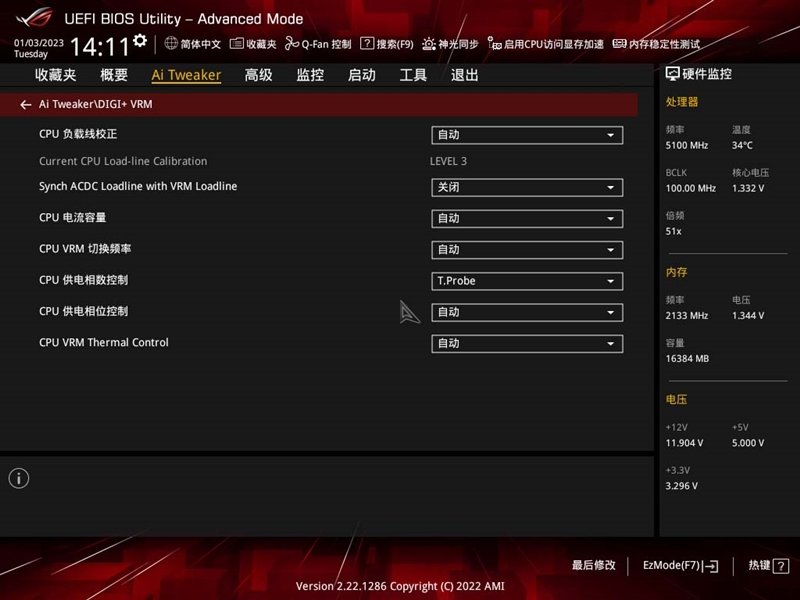Click the globe language icon 简体中文
Viewport: 800px width, 600px height.
point(171,43)
